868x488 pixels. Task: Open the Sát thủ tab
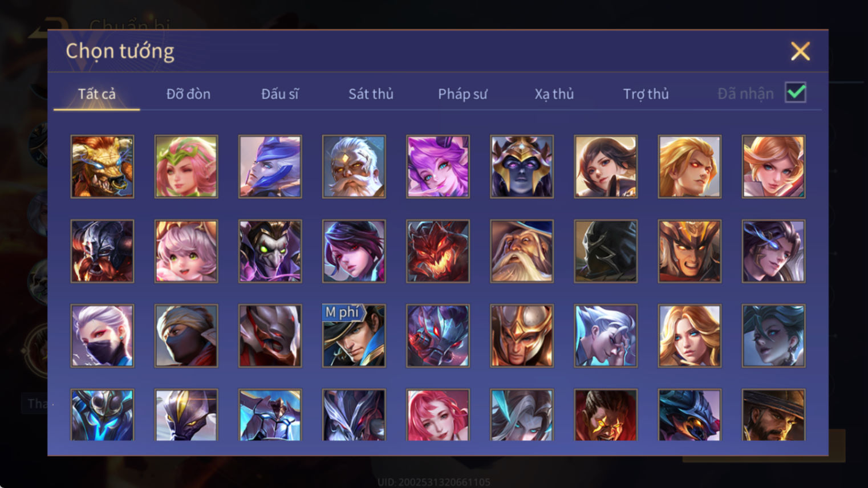coord(371,94)
